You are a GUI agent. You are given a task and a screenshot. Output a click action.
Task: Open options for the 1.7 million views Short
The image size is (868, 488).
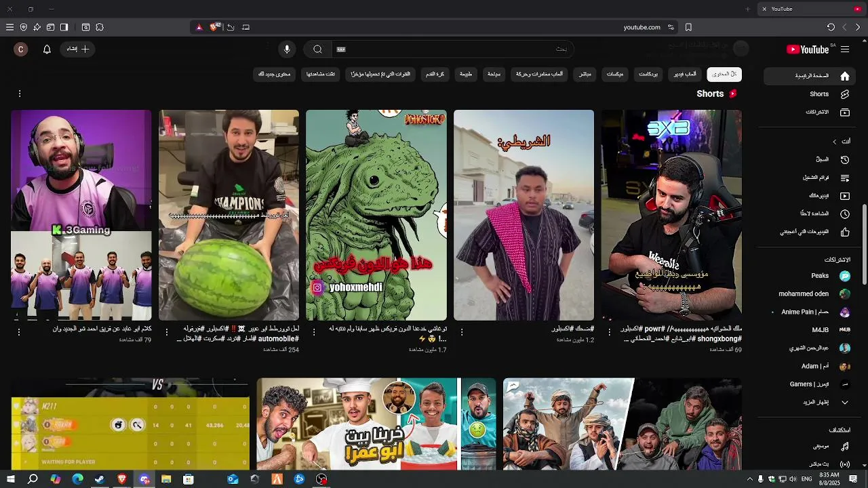tap(314, 332)
